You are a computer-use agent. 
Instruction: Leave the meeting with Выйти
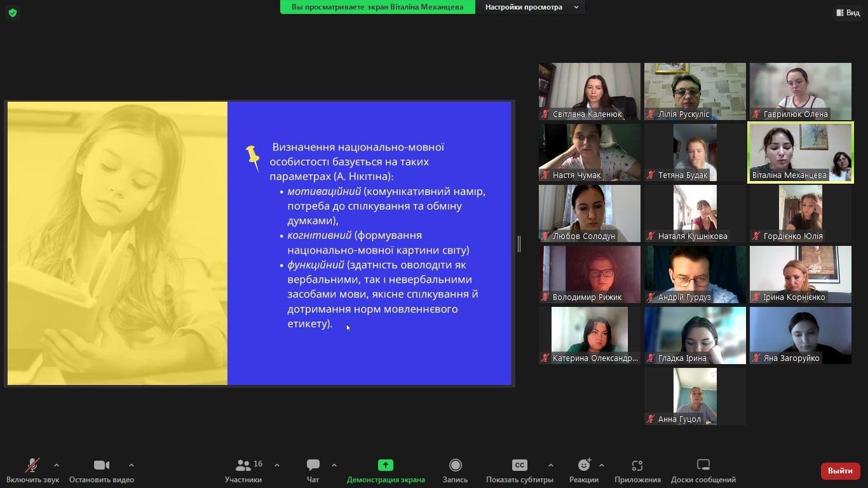[840, 471]
